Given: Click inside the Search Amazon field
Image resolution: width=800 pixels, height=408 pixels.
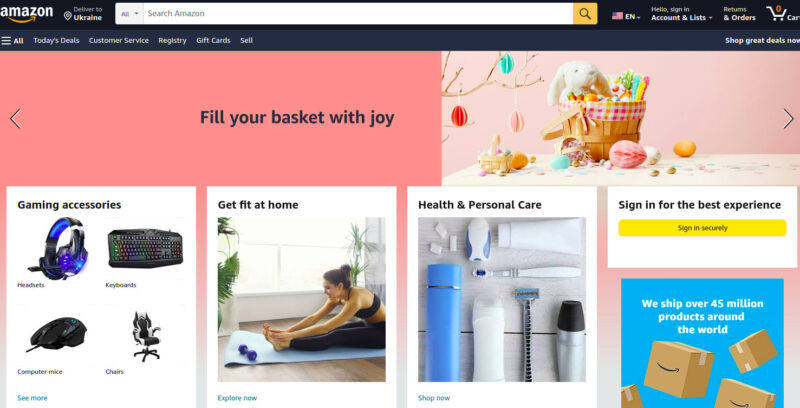Looking at the screenshot, I should click(x=358, y=14).
